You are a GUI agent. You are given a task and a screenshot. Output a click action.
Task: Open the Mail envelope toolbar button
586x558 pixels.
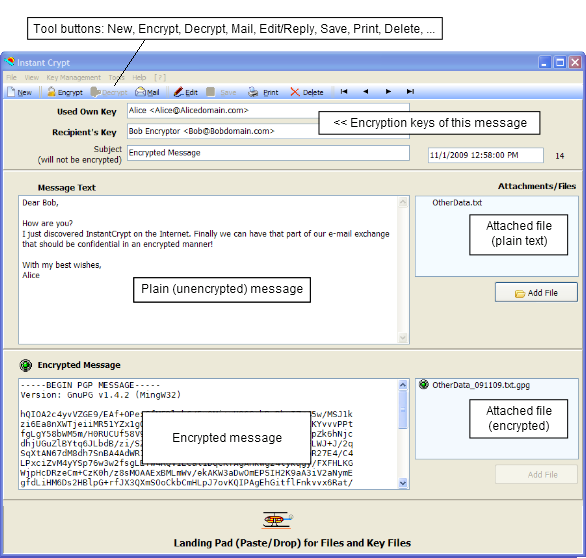[x=147, y=92]
